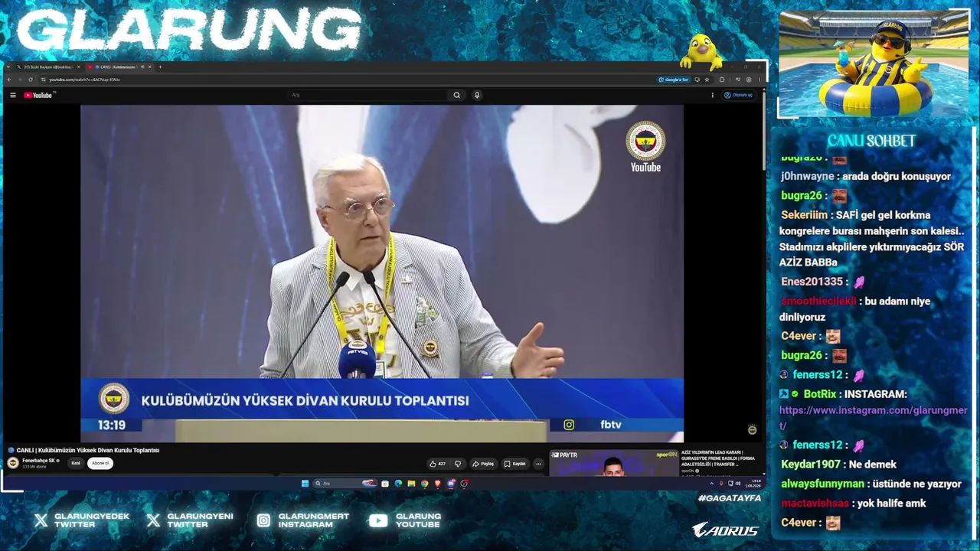This screenshot has height=551, width=980.
Task: Open the recommended video title about Leao kararı
Action: 718,458
